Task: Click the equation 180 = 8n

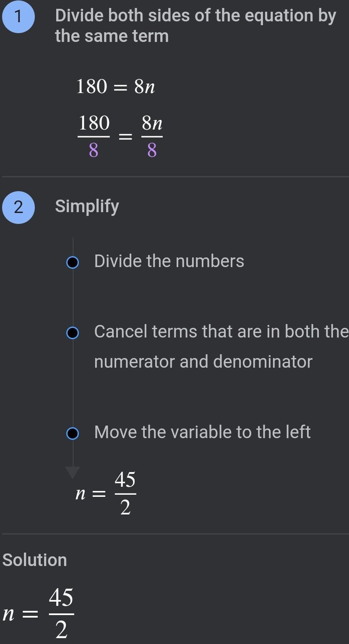Action: tap(116, 87)
